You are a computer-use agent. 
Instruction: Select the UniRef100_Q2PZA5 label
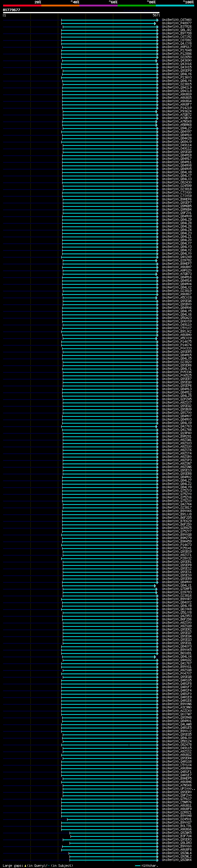click(176, 399)
